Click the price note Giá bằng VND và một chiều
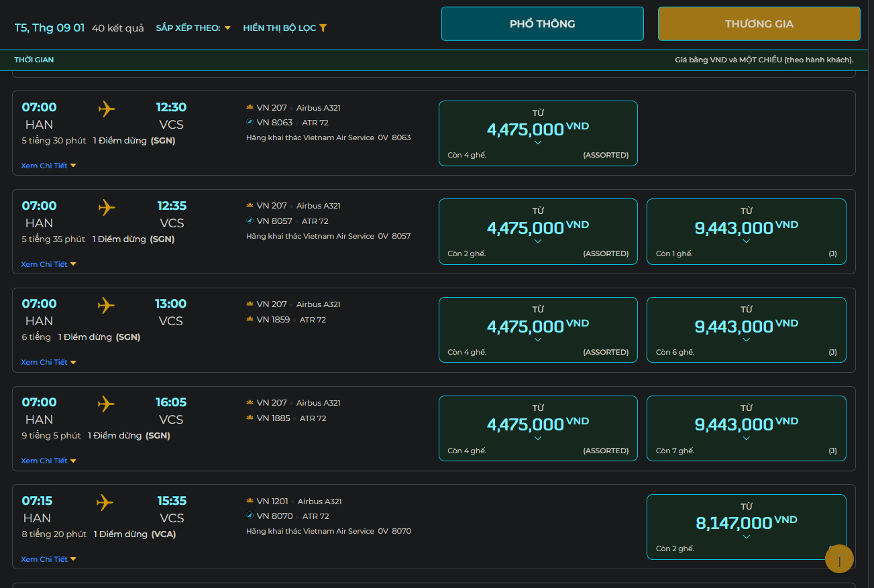874x588 pixels. [x=764, y=60]
